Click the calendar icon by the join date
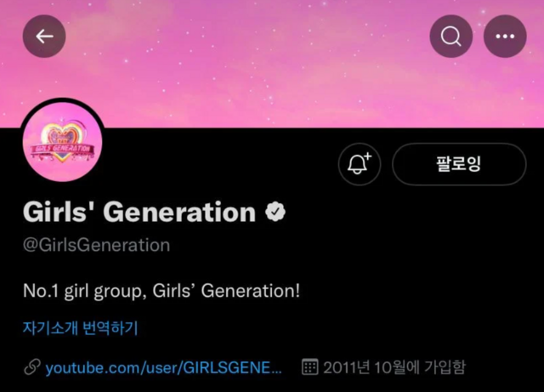The image size is (544, 392). (x=309, y=367)
